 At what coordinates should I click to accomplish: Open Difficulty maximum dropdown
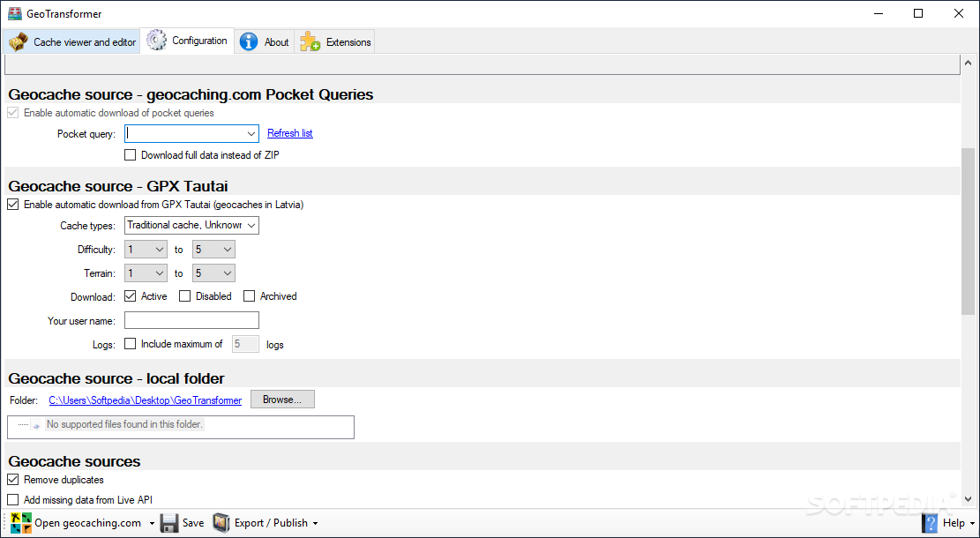tap(213, 250)
